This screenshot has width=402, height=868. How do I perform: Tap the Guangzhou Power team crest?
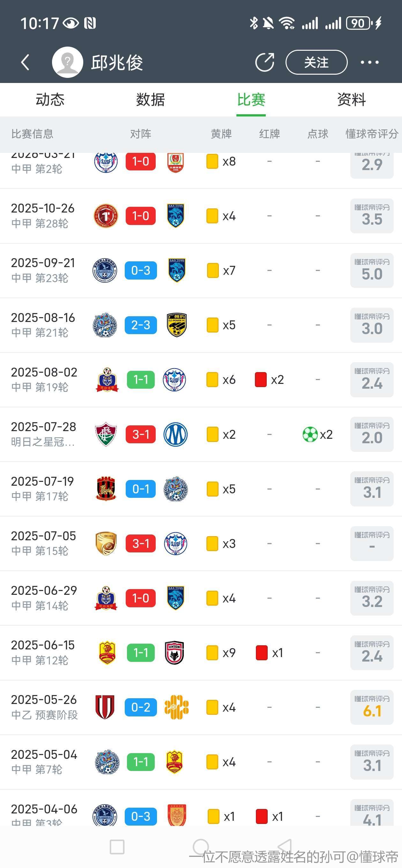pyautogui.click(x=176, y=325)
